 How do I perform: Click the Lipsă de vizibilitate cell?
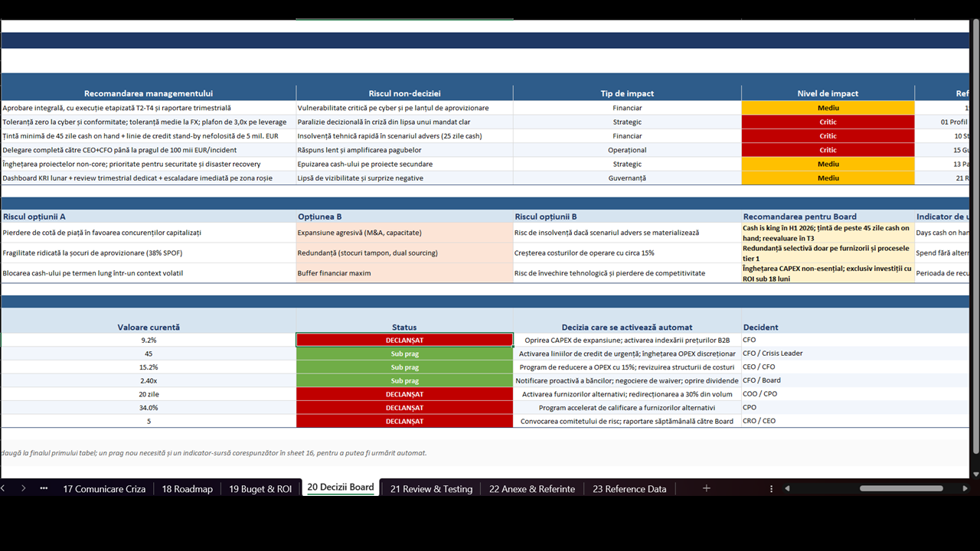pyautogui.click(x=404, y=178)
